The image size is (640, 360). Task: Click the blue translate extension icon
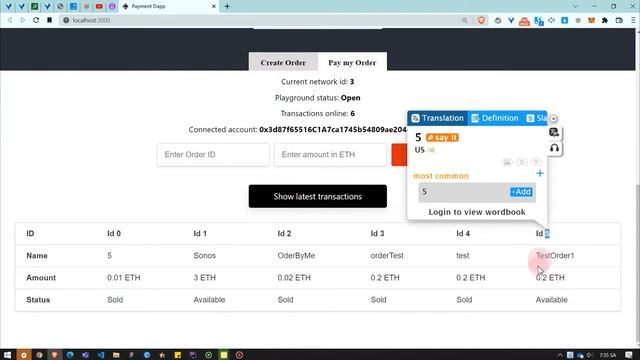point(539,20)
